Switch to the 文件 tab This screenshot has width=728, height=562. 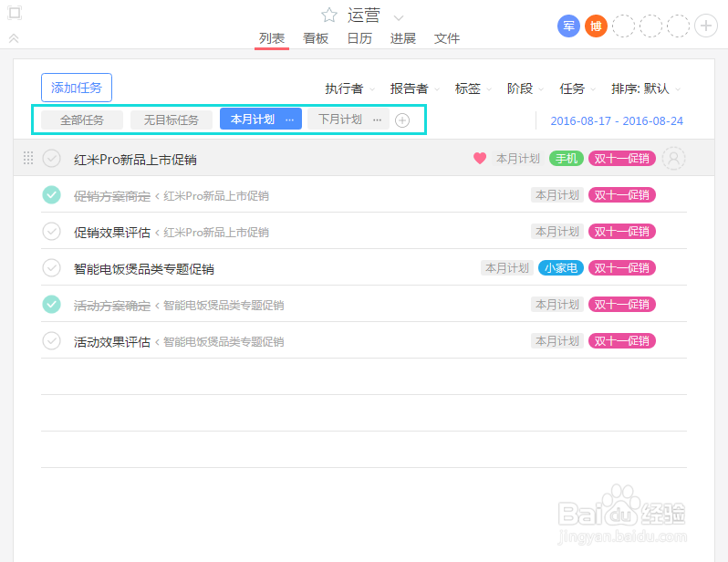(447, 38)
